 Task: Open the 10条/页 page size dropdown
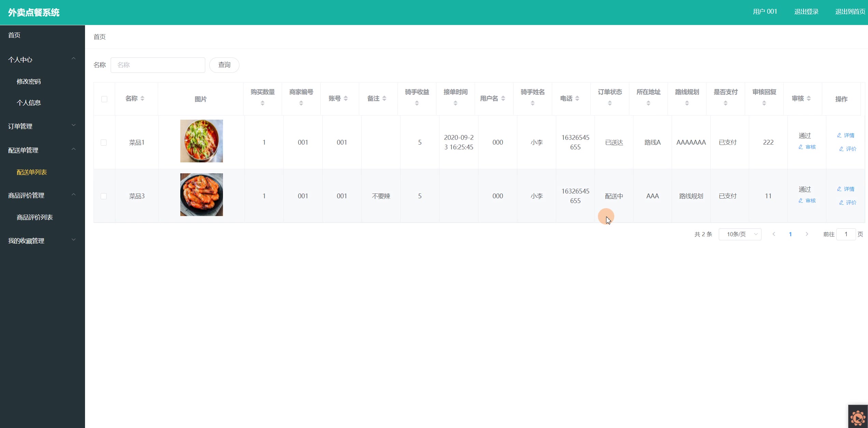pos(740,234)
